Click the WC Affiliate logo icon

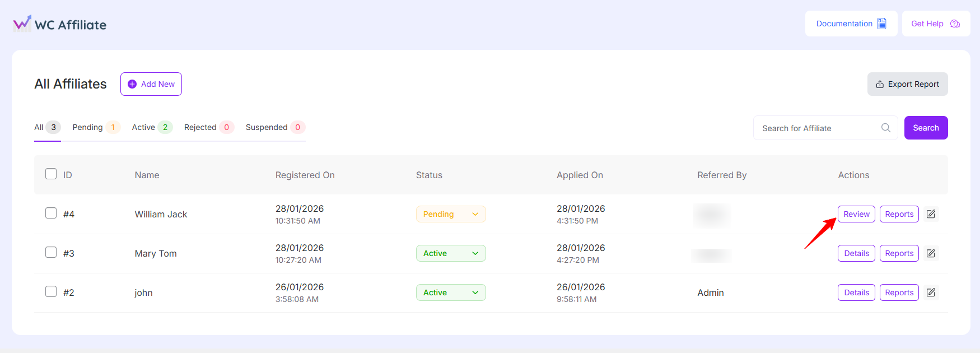point(22,24)
